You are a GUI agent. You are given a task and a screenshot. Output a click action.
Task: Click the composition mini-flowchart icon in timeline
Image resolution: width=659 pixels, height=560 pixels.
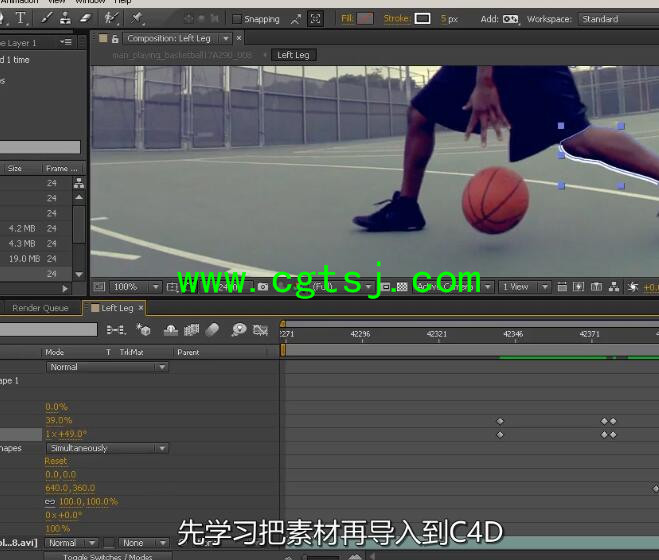click(116, 330)
